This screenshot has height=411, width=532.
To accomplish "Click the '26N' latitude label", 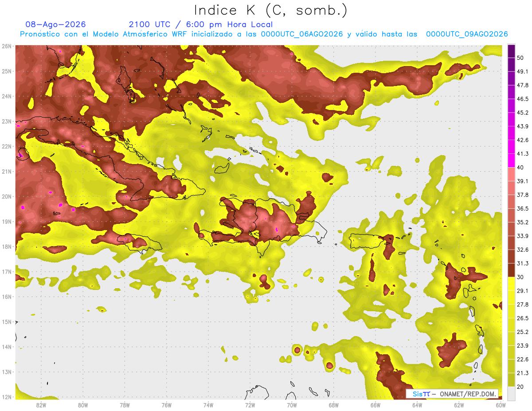I will pos(7,46).
